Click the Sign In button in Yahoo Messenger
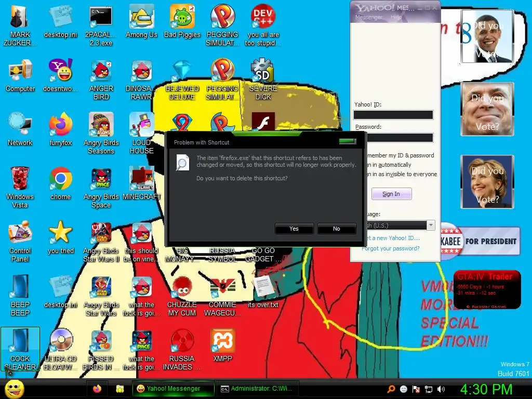Image resolution: width=532 pixels, height=399 pixels. point(391,194)
